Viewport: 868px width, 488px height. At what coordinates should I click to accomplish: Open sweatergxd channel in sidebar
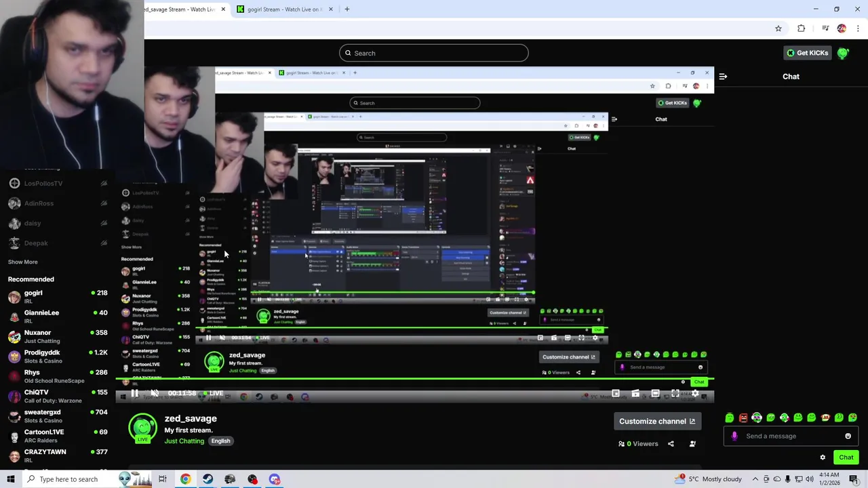tap(57, 415)
